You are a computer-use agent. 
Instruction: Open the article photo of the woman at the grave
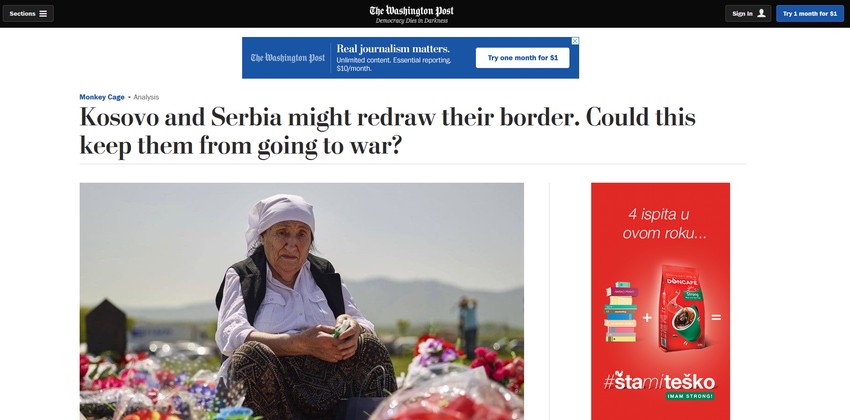coord(301,301)
